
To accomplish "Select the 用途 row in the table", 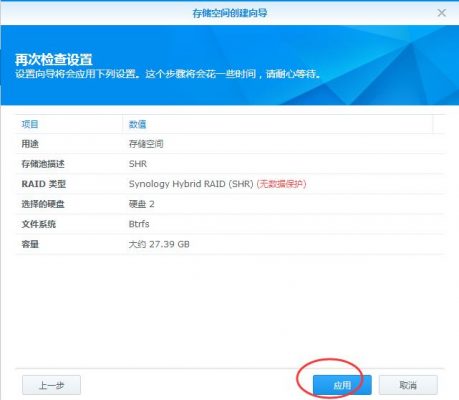I will coord(230,144).
